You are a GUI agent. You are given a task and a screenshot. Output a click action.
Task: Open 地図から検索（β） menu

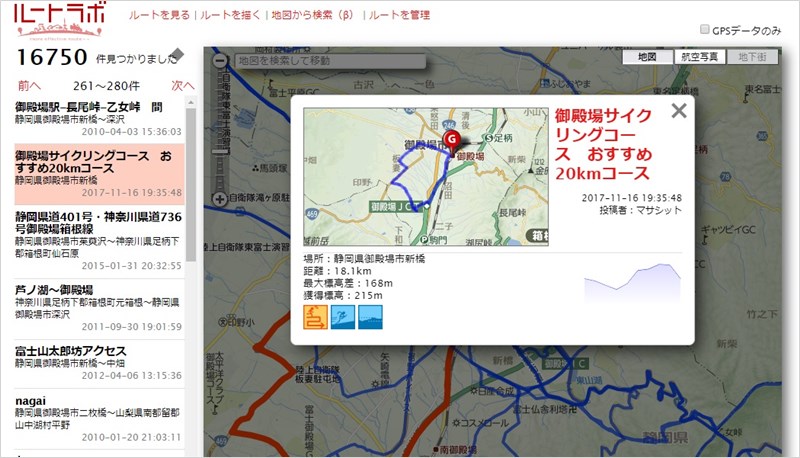pos(312,15)
